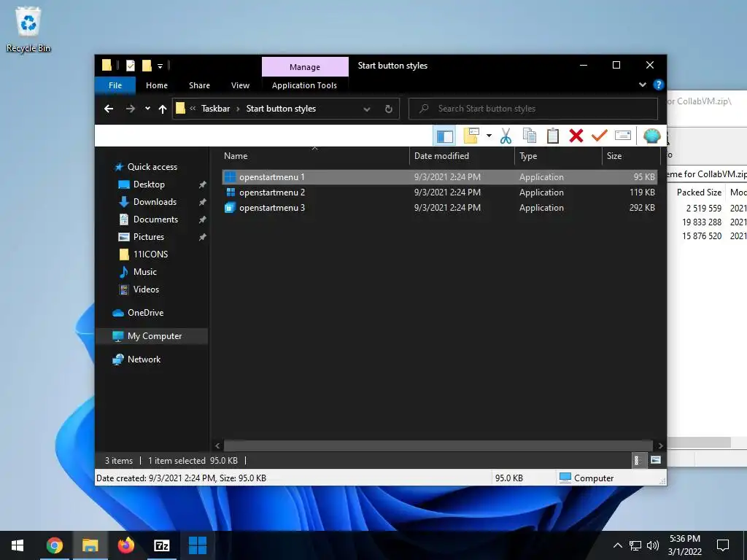Click the red X Delete icon

576,136
